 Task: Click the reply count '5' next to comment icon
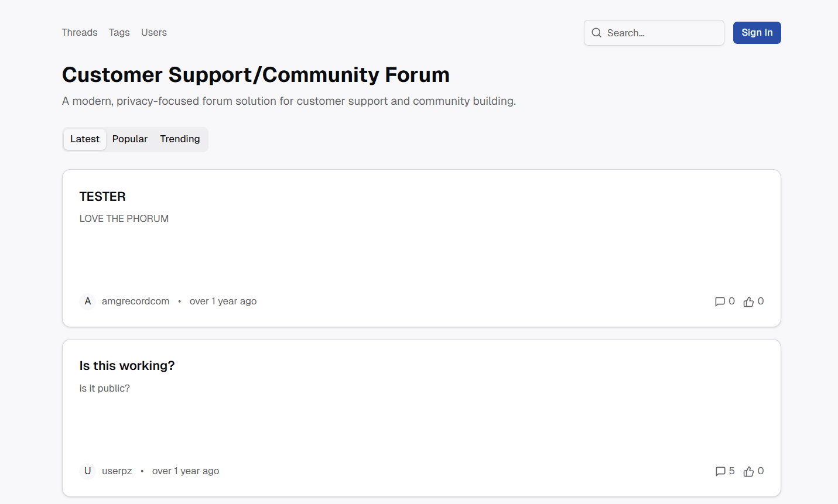[731, 471]
